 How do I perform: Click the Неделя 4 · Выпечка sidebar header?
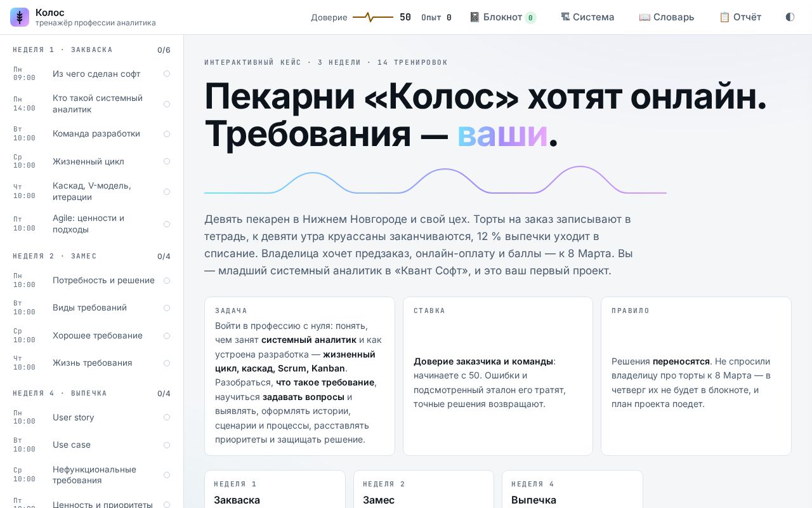(x=91, y=393)
